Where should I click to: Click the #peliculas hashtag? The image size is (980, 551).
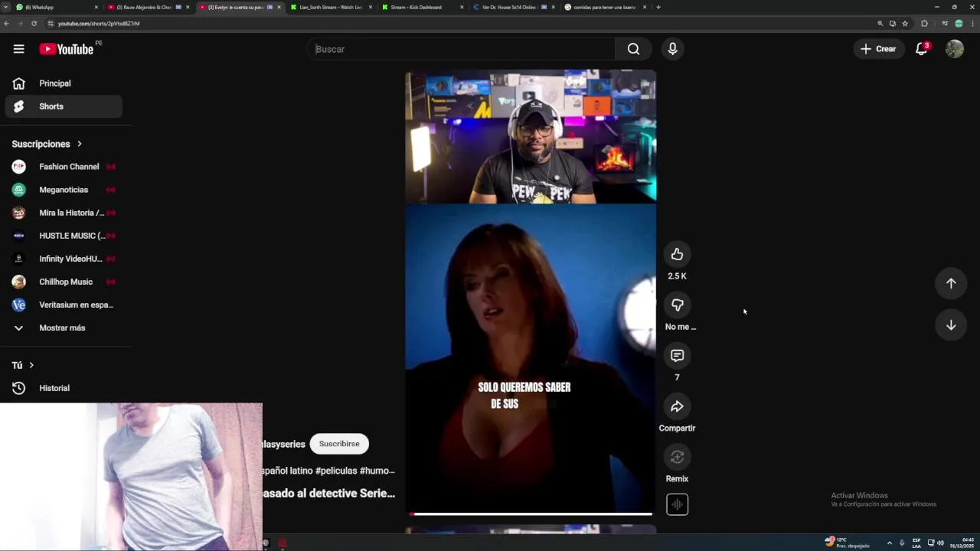[335, 471]
